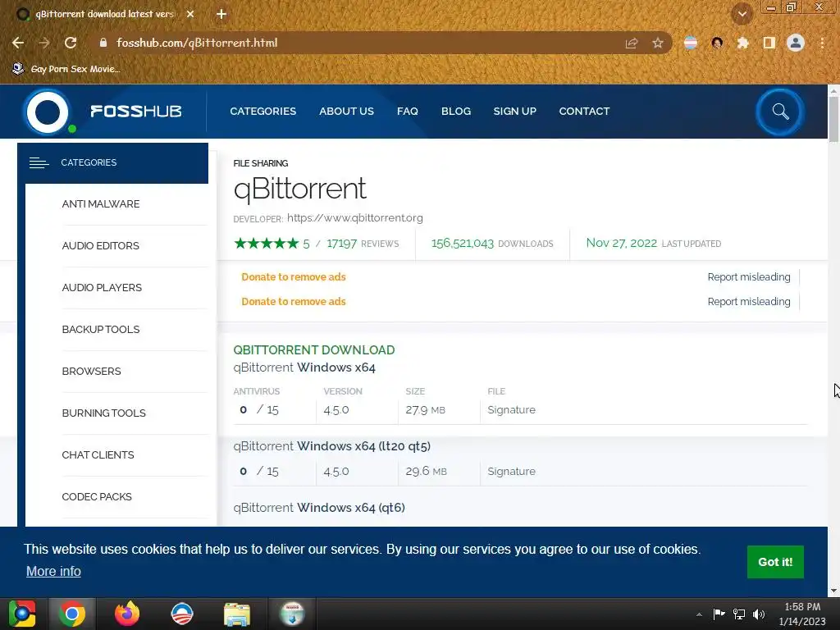Open Signature file for Windows x64
The width and height of the screenshot is (840, 630).
click(x=512, y=410)
